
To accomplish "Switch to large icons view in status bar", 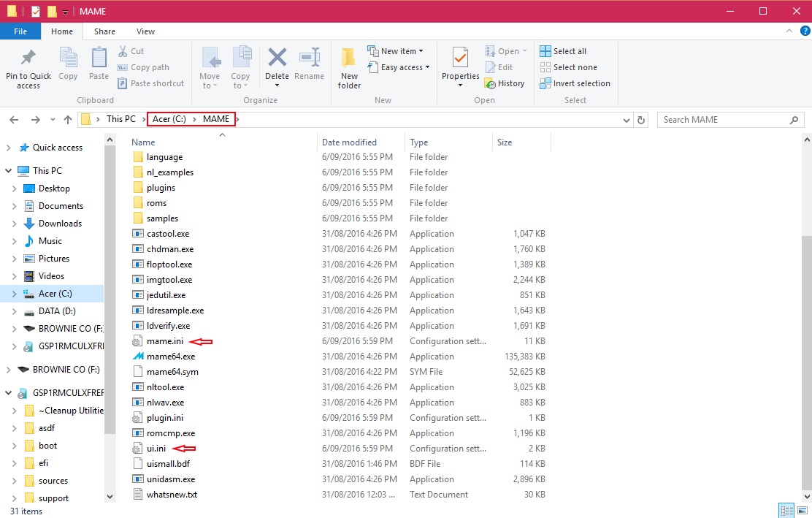I will [803, 511].
